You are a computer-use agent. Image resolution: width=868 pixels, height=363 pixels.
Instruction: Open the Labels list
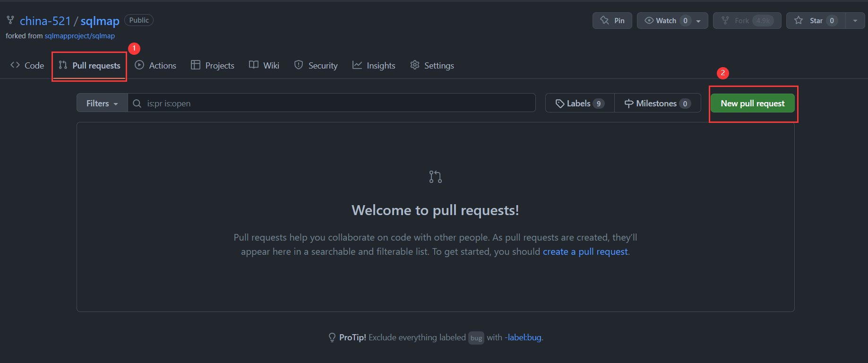click(580, 103)
